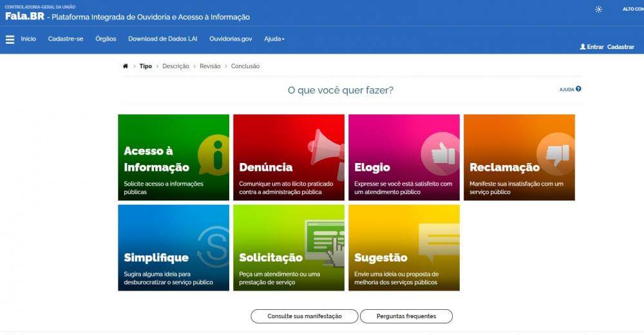Select the Tipo breadcrumb step
Image resolution: width=644 pixels, height=335 pixels.
146,66
